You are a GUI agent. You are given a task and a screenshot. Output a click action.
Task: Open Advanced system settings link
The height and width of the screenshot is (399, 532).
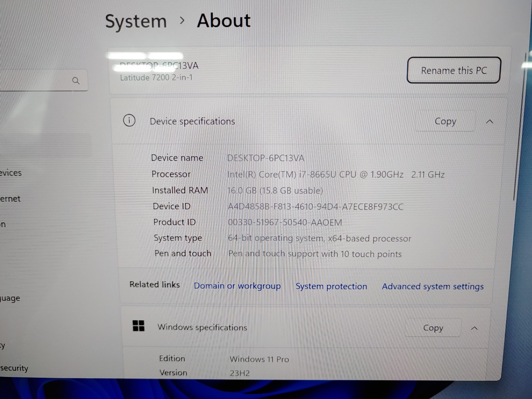click(x=433, y=287)
